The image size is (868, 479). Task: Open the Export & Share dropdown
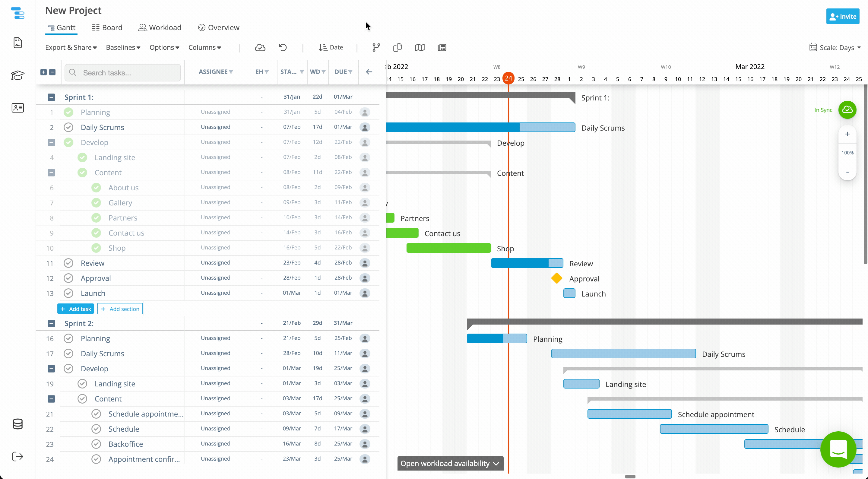coord(71,48)
